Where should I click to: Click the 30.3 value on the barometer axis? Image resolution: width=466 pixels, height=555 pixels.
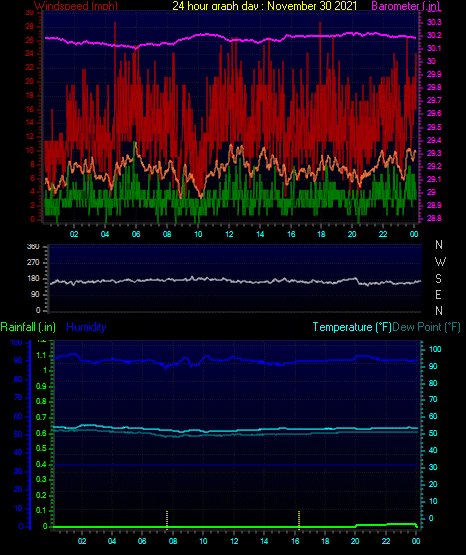(x=434, y=22)
